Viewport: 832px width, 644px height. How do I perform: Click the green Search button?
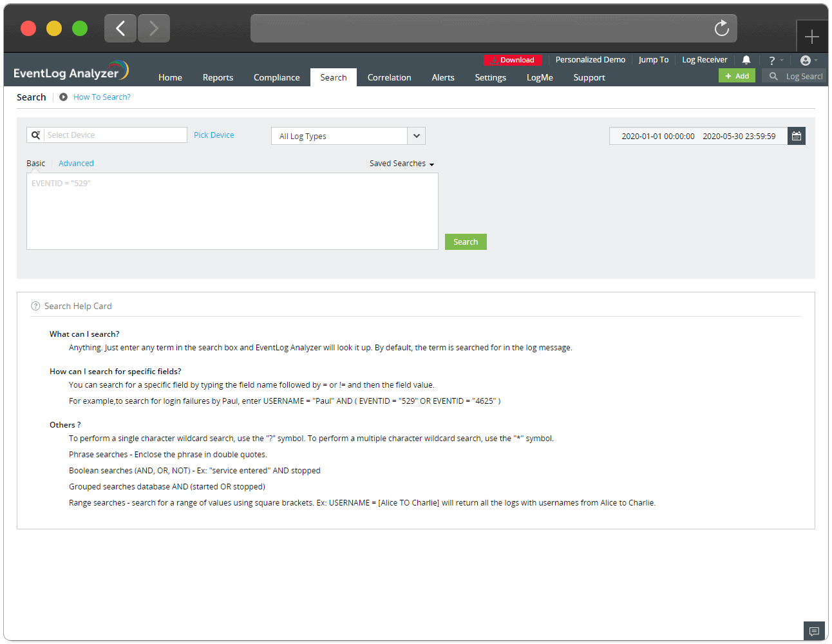466,241
